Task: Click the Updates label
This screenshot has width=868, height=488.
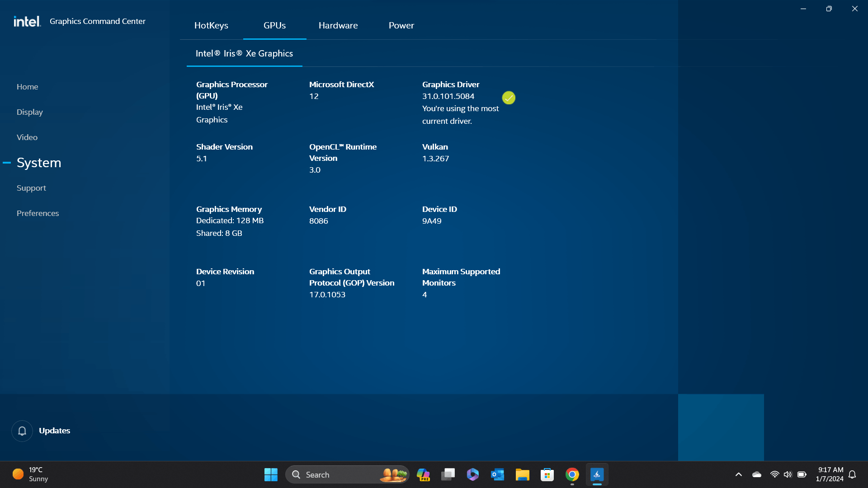Action: pos(55,431)
